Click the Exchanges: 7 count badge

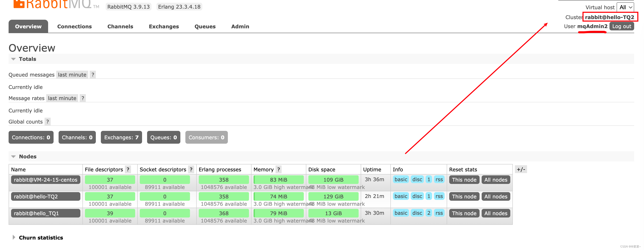coord(121,138)
